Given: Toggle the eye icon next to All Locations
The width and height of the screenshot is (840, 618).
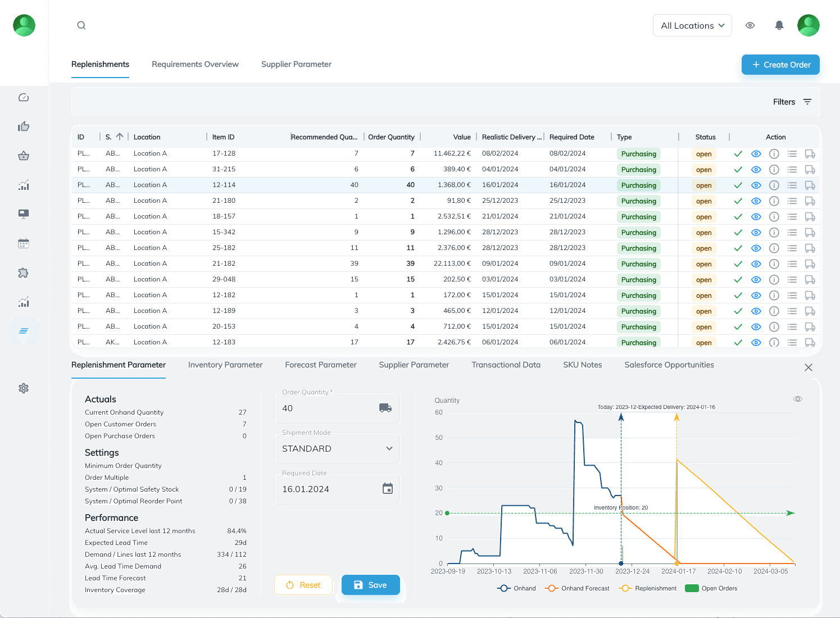Looking at the screenshot, I should pos(750,25).
